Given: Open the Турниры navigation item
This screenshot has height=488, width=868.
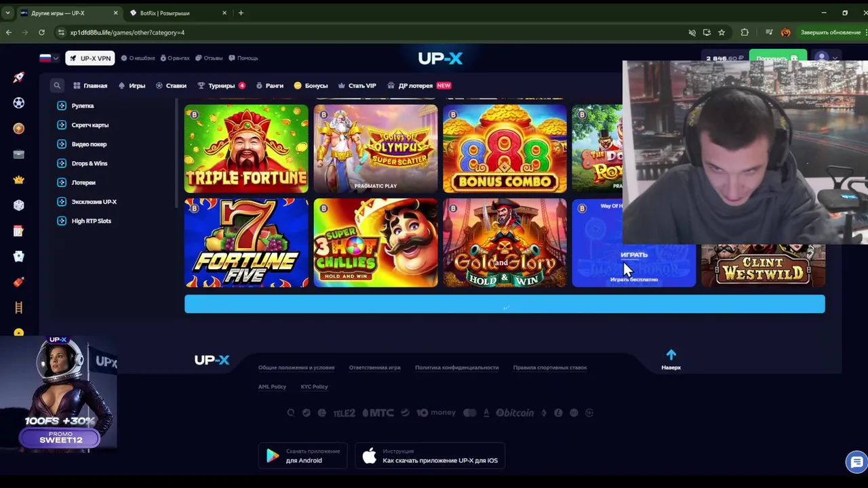Looking at the screenshot, I should click(222, 85).
